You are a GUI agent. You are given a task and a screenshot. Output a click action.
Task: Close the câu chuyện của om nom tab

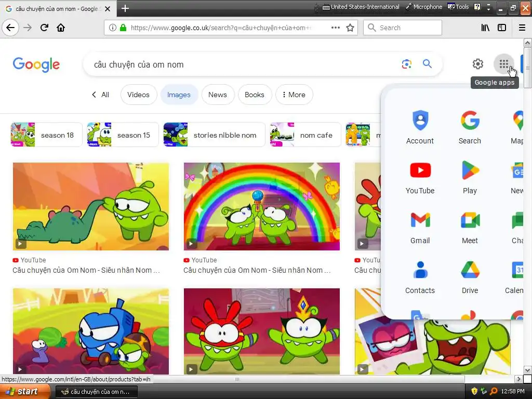108,9
